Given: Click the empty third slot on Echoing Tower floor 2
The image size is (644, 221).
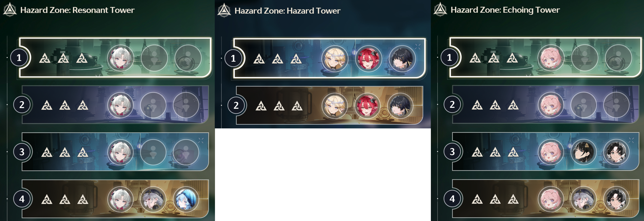Looking at the screenshot, I should [616, 105].
